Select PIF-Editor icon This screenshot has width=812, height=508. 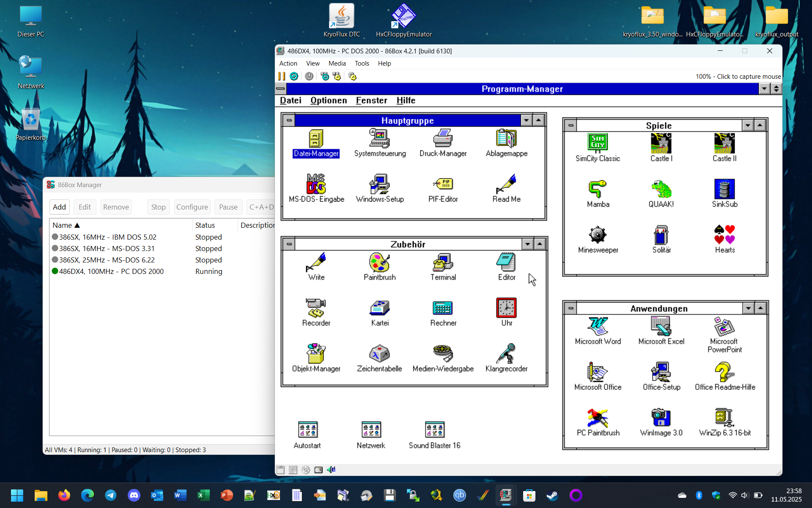pyautogui.click(x=443, y=189)
